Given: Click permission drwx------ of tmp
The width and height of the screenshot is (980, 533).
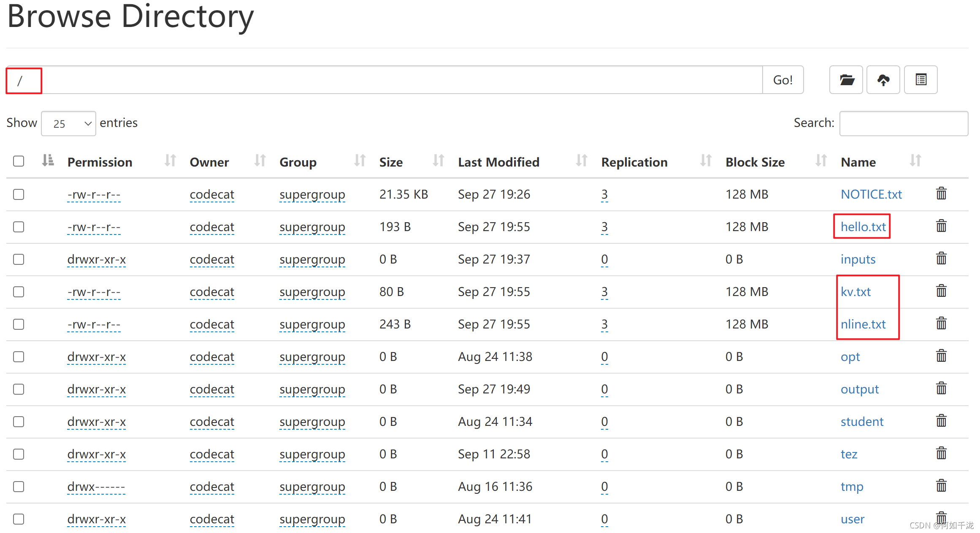Looking at the screenshot, I should [96, 487].
